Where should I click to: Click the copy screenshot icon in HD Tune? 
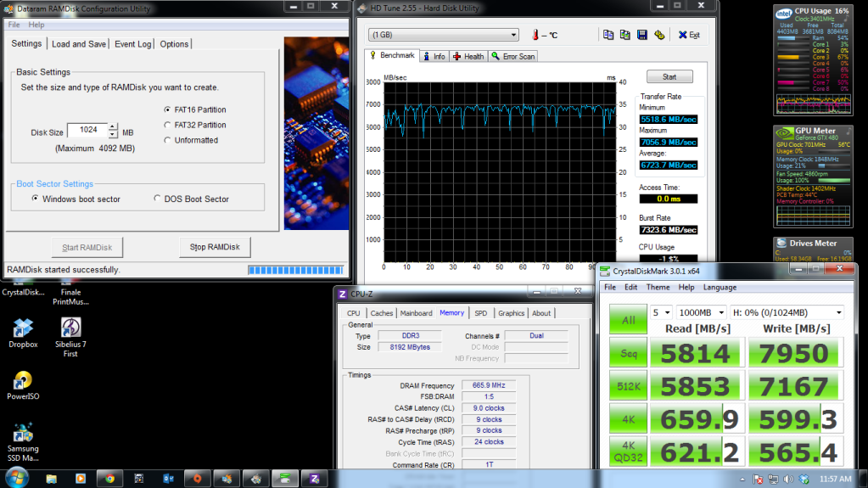[624, 35]
